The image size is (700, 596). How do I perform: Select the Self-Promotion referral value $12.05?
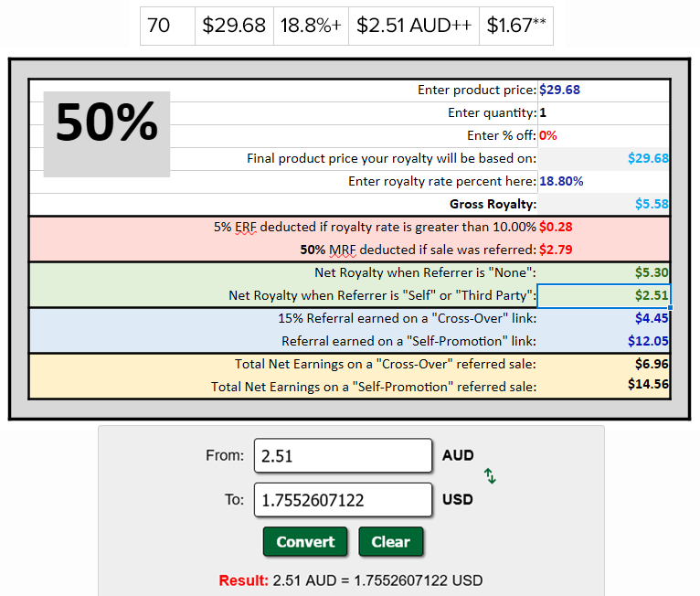coord(603,341)
